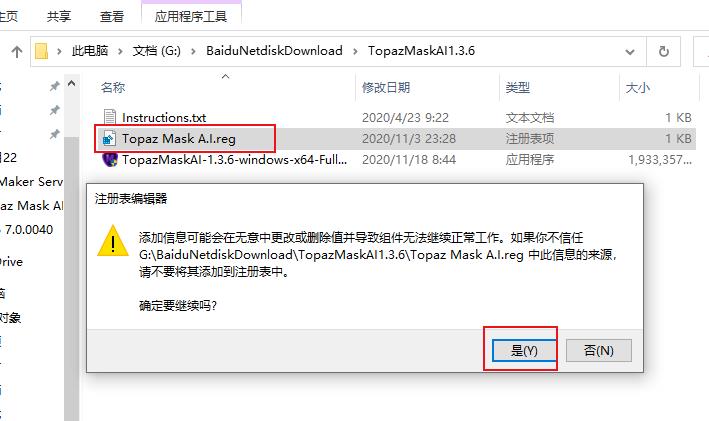Screen dimensions: 709x421
Task: Expand chevron after 文档 (G:) breadcrumb
Action: [x=193, y=52]
